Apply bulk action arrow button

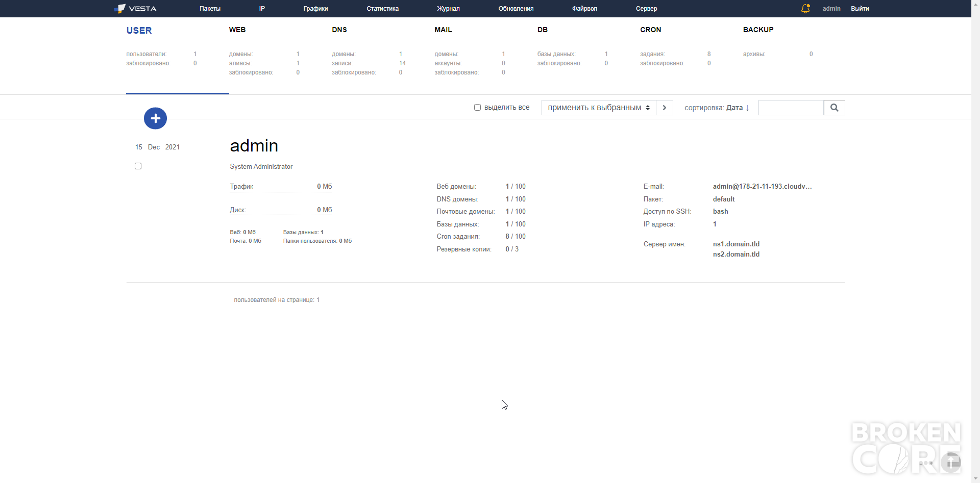pos(665,108)
